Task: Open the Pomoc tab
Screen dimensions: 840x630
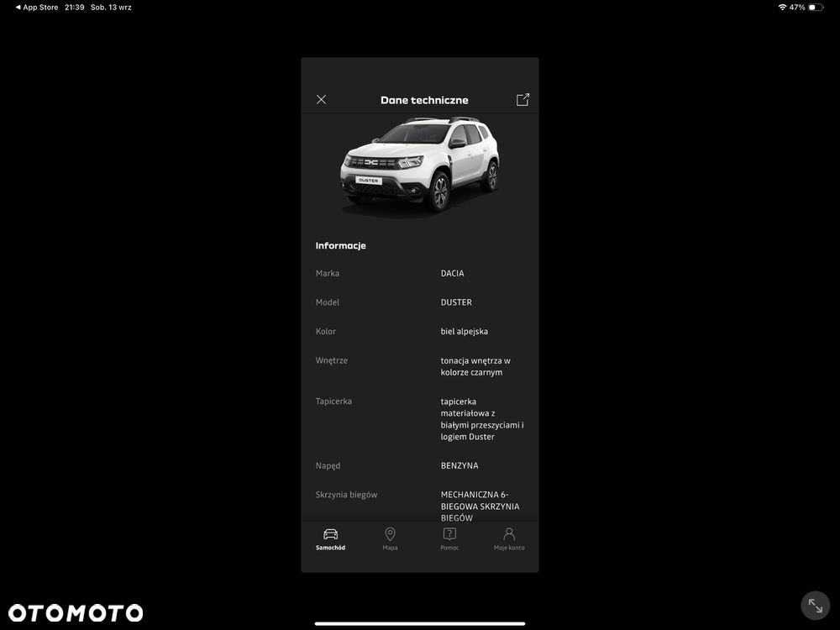Action: [x=449, y=539]
